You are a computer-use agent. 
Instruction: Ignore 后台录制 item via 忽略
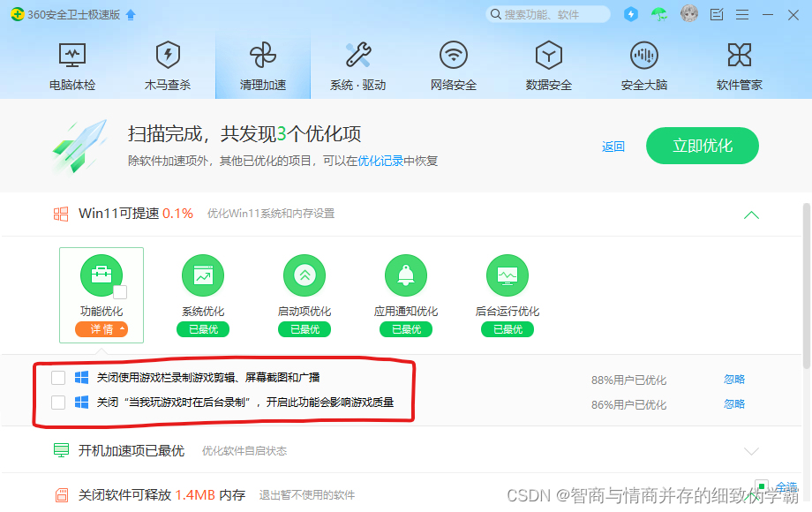pyautogui.click(x=734, y=403)
